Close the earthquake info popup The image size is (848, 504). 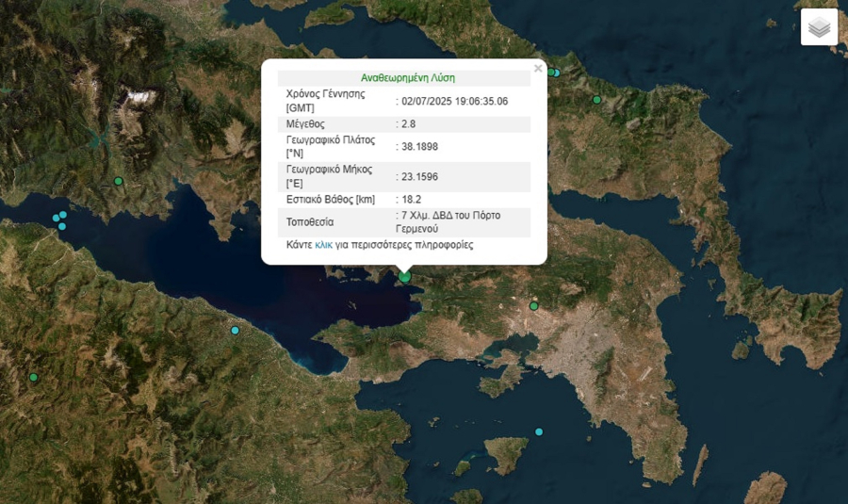pos(538,69)
